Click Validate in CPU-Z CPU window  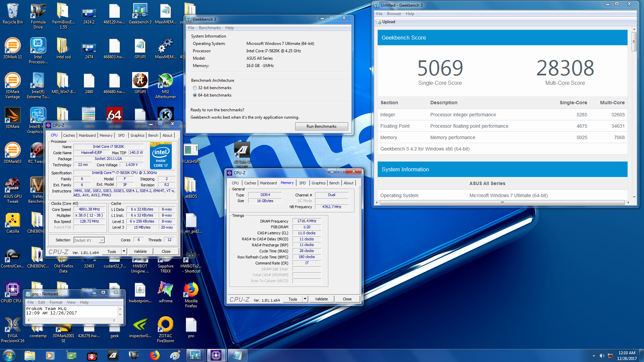(x=140, y=251)
